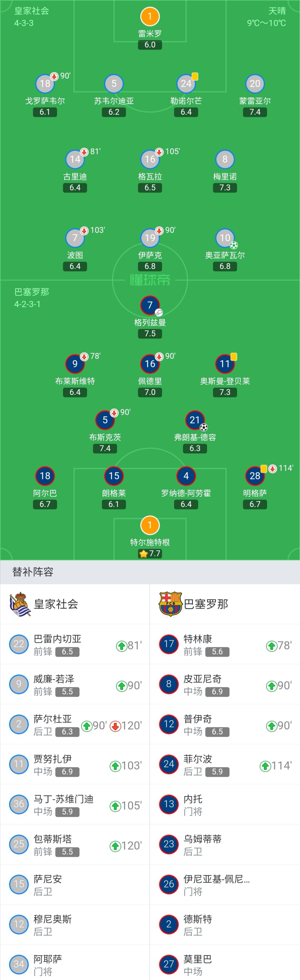Open 蒙雷亚尔 number 20 player badge
Image resolution: width=300 pixels, height=980 pixels.
click(255, 84)
